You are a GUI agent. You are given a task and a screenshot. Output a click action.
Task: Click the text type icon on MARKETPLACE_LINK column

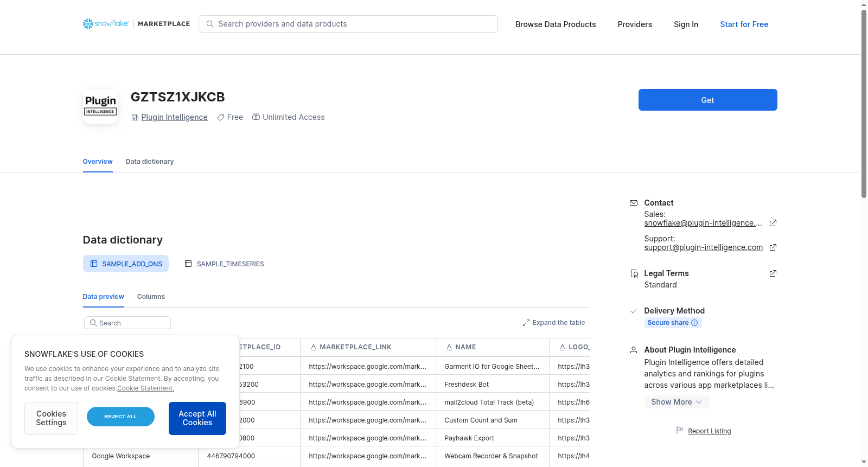coord(314,347)
